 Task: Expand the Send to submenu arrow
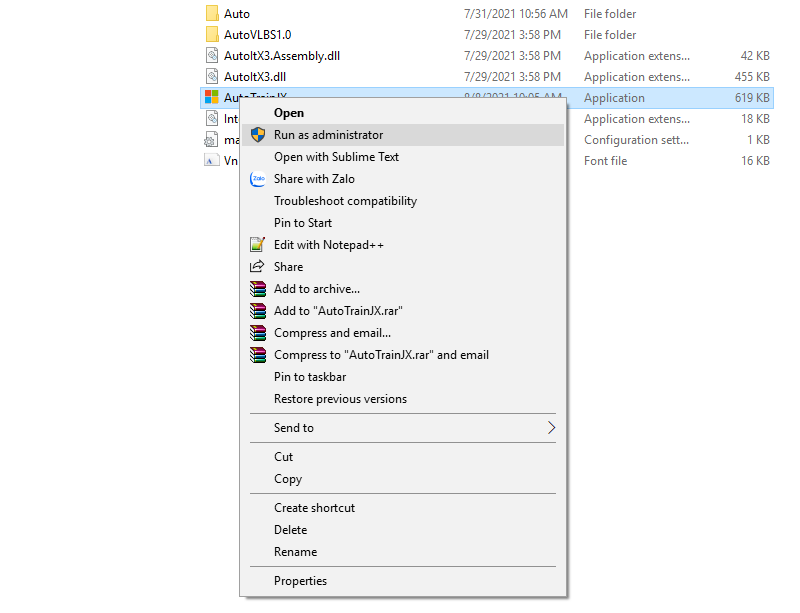pos(550,428)
